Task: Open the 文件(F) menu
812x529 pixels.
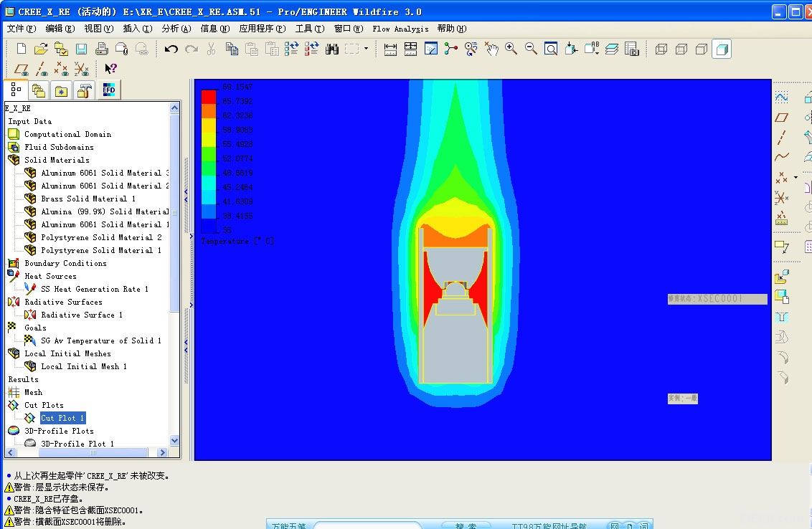Action: (x=22, y=29)
